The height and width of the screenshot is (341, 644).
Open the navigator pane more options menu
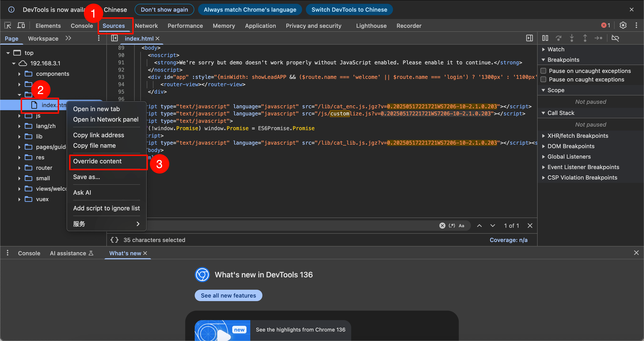(99, 38)
